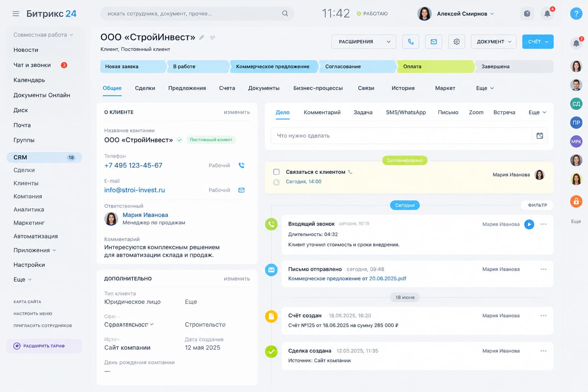Click the green deal created checkmark icon
Image resolution: width=588 pixels, height=392 pixels.
pyautogui.click(x=271, y=351)
